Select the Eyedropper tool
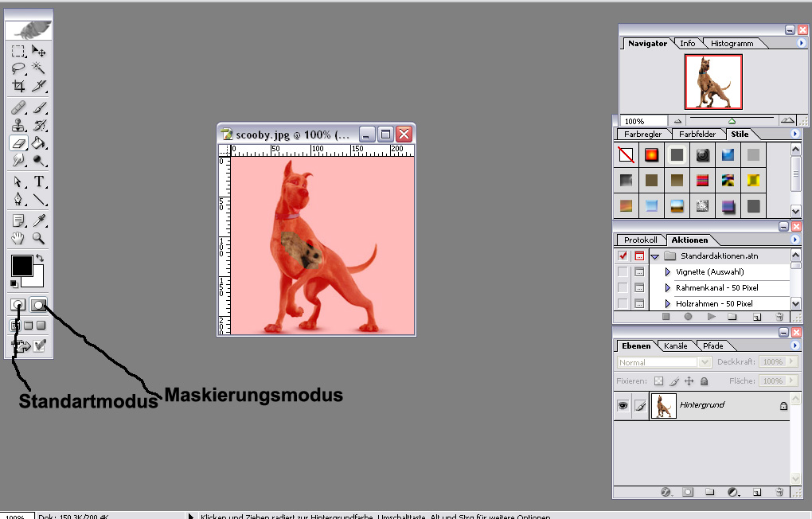Image resolution: width=812 pixels, height=519 pixels. coord(38,220)
